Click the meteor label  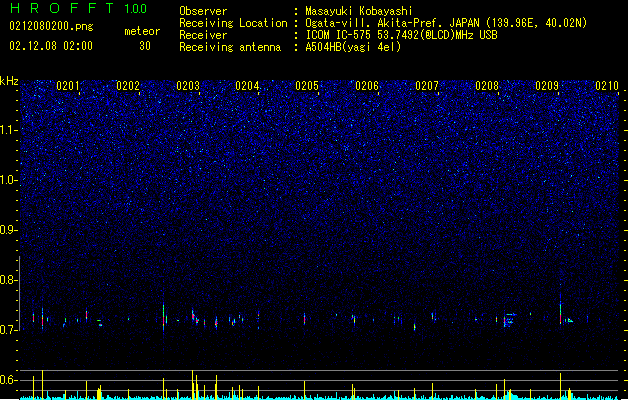click(142, 31)
